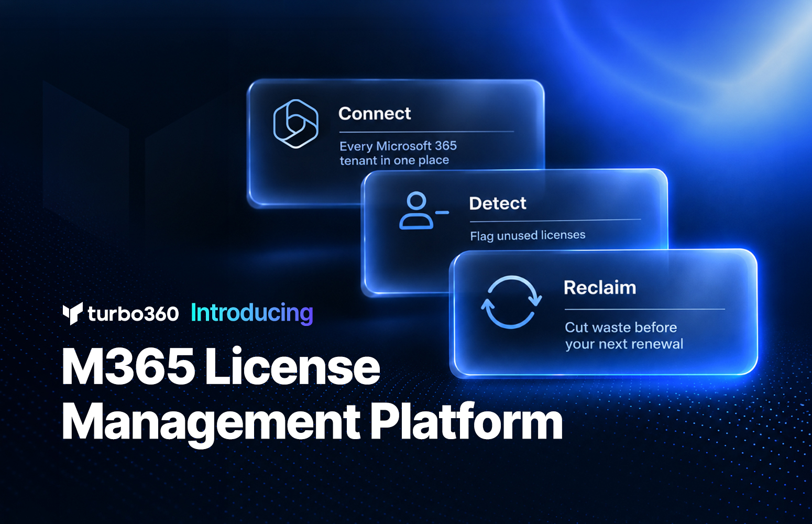Screen dimensions: 812x524
Task: Click "Cut waste before your next renewal" text
Action: (x=624, y=335)
